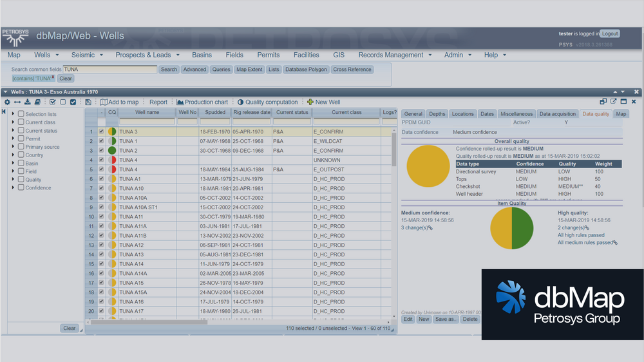
Task: Click Add to map toolbar item
Action: 120,102
